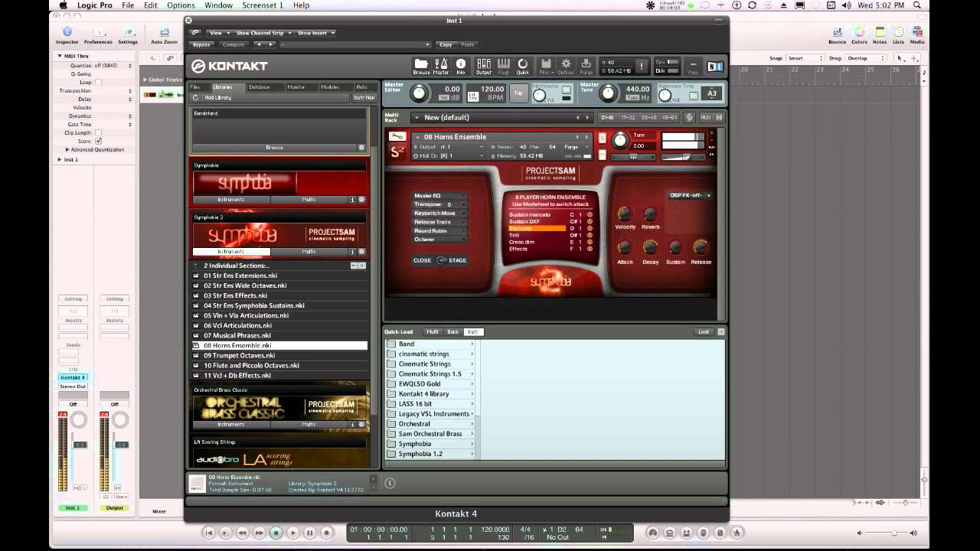Open the Output mixer icon
Image resolution: width=980 pixels, height=551 pixels.
click(484, 67)
